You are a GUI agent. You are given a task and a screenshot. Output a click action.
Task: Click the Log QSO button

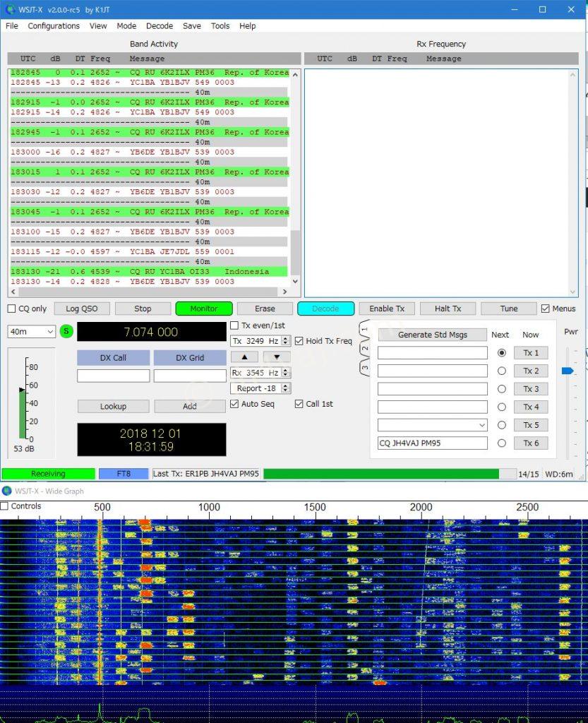(x=82, y=309)
